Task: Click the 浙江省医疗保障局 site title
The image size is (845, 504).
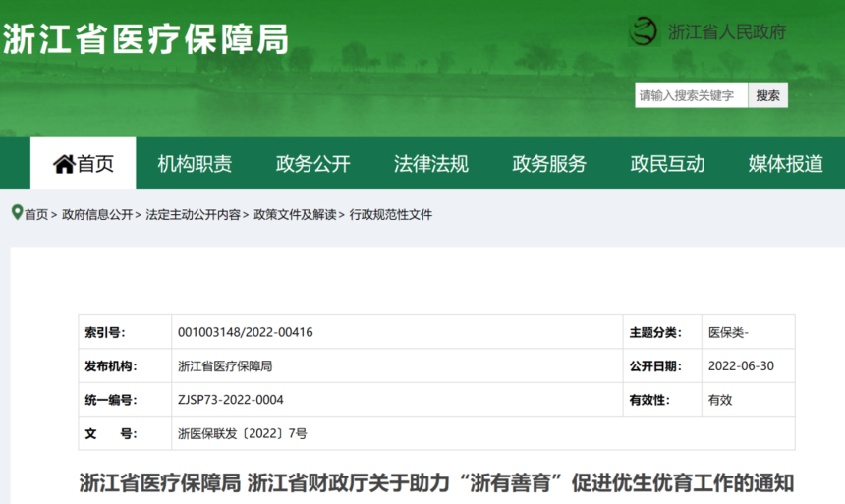Action: coord(146,39)
